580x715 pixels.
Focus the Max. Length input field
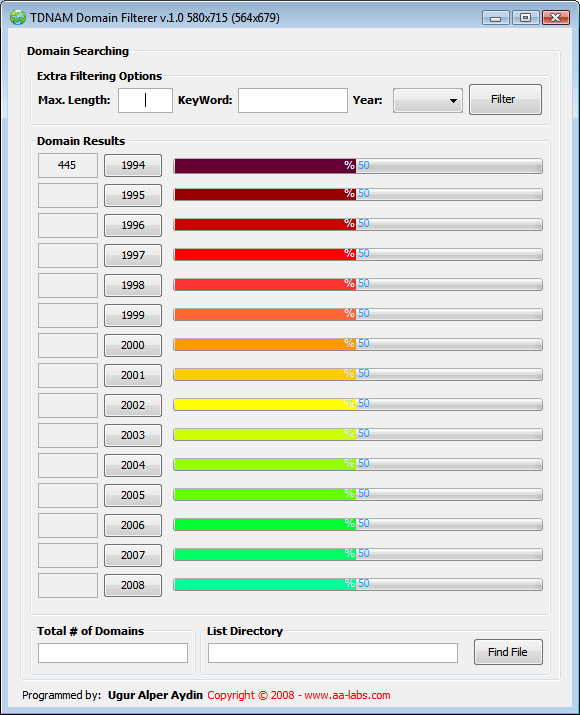(x=145, y=100)
